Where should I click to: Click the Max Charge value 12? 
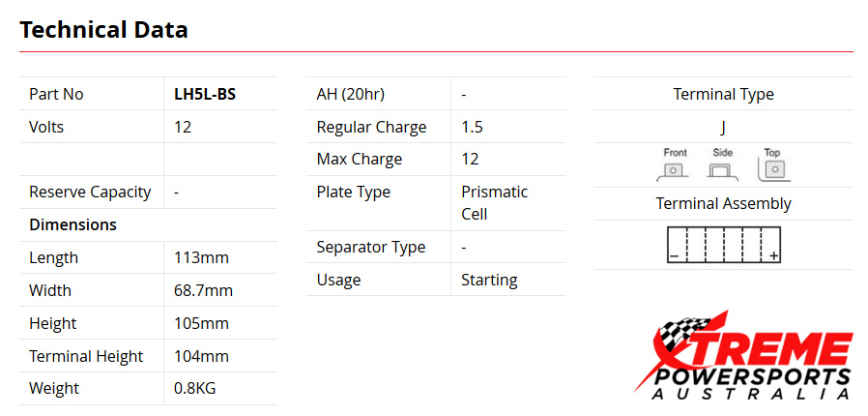click(x=470, y=159)
